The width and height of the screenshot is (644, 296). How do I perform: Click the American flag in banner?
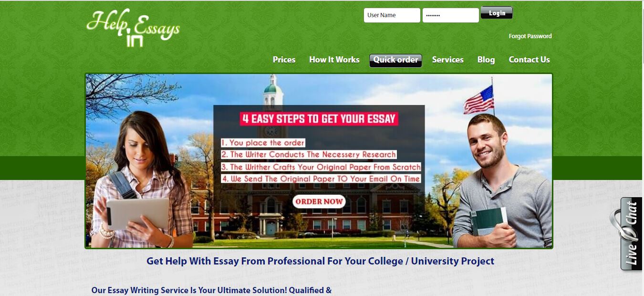tap(478, 99)
